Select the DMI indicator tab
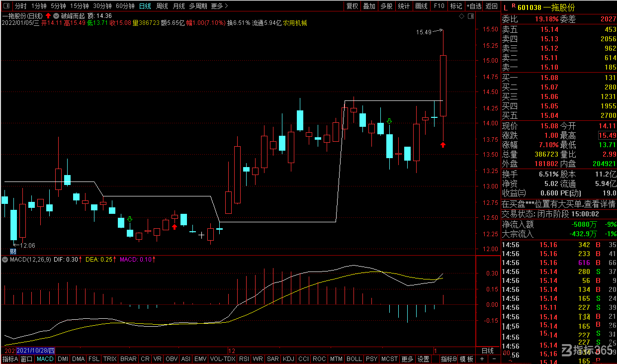Screen dimensions: 617x364 63,359
